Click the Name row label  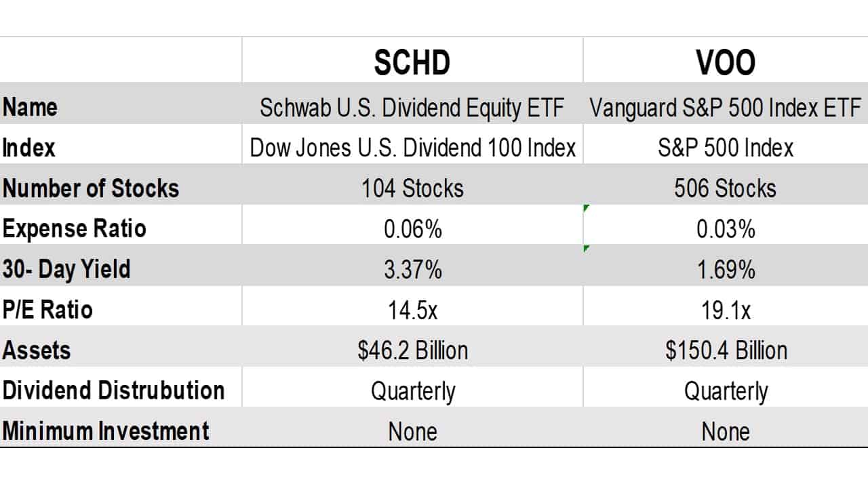(31, 107)
